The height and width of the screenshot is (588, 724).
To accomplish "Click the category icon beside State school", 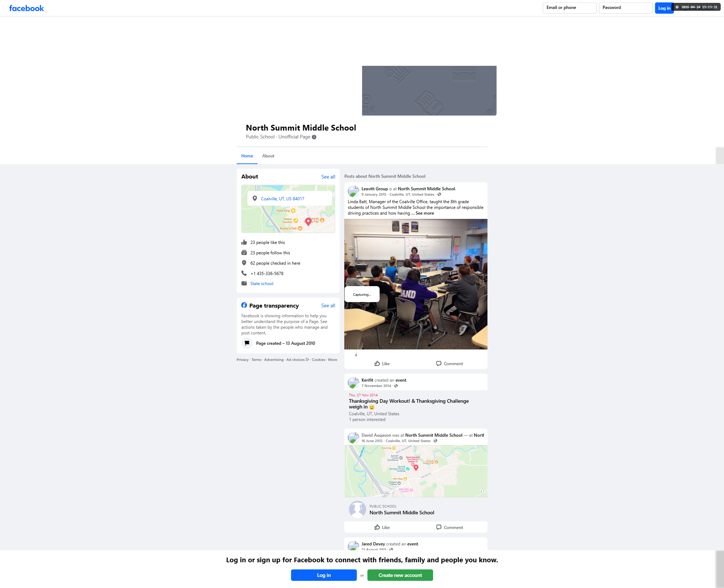I will 244,284.
